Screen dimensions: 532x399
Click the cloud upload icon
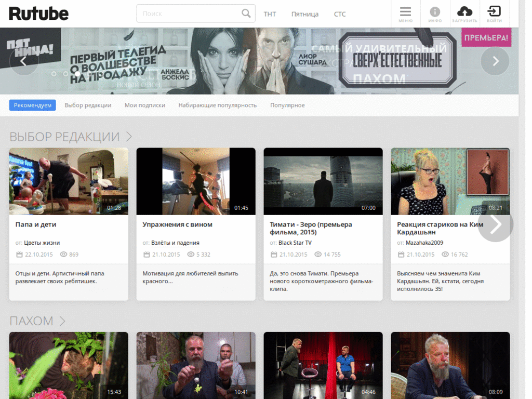(464, 14)
